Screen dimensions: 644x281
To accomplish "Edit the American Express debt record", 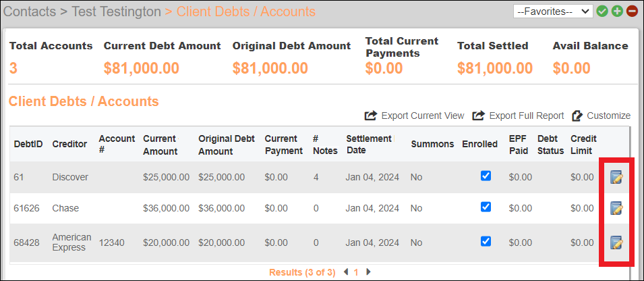I will (x=616, y=242).
